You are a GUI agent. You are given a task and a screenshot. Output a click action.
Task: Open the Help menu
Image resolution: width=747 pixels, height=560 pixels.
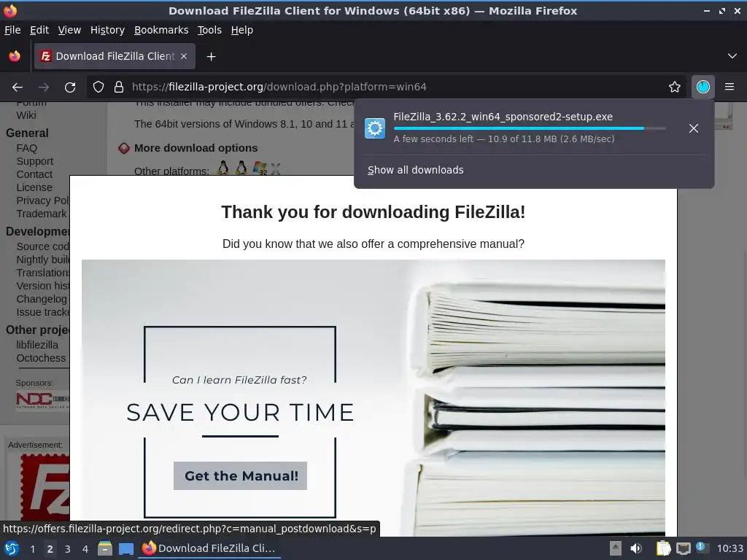click(241, 30)
